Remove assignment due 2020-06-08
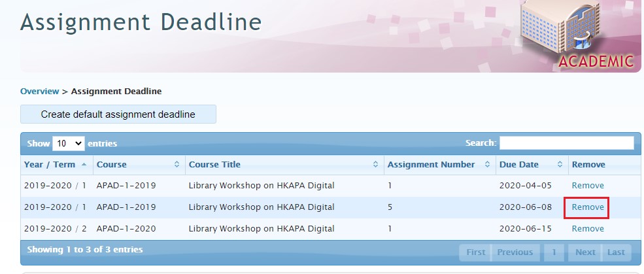This screenshot has height=274, width=644. click(x=588, y=207)
